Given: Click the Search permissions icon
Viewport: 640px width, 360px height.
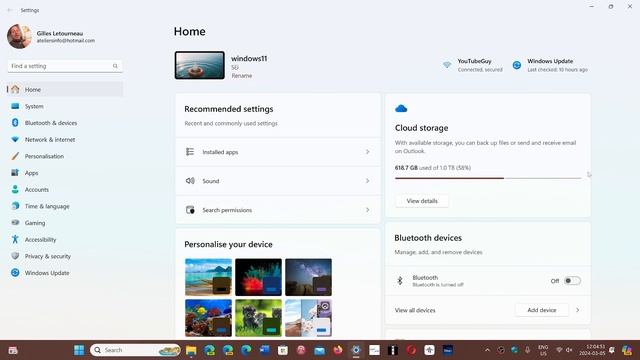Looking at the screenshot, I should click(x=190, y=210).
